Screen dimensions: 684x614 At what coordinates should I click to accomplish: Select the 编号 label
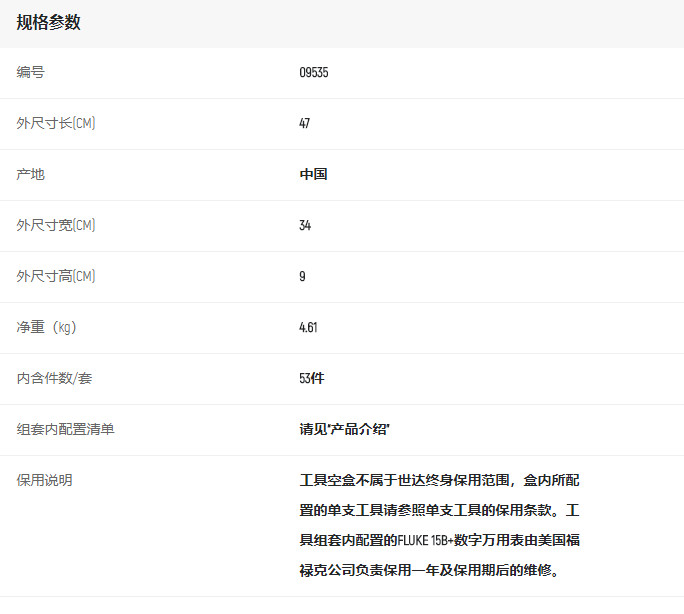pos(31,72)
